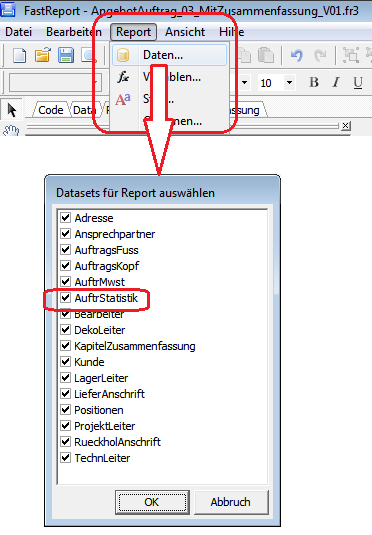Open the Ansicht menu
The height and width of the screenshot is (535, 372).
click(x=185, y=32)
